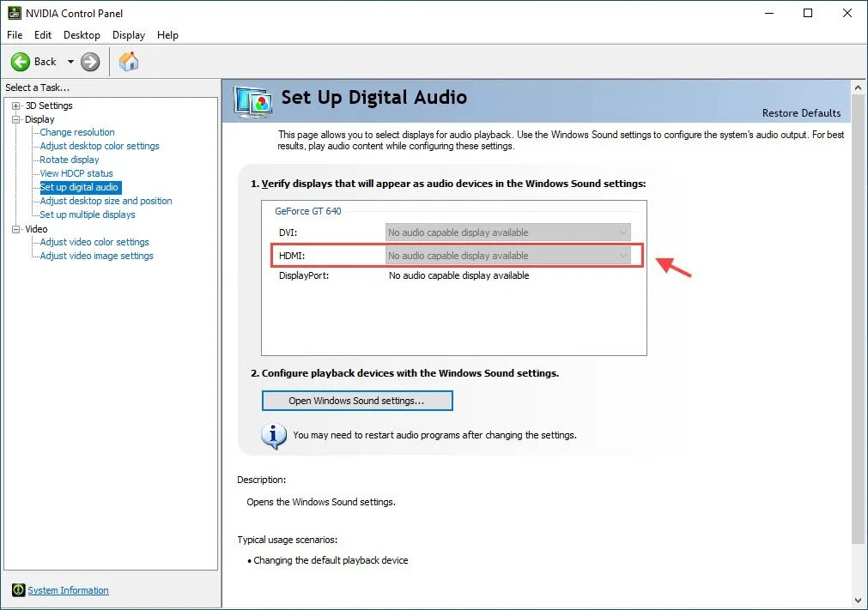Select Set up multiple displays task

coord(88,214)
